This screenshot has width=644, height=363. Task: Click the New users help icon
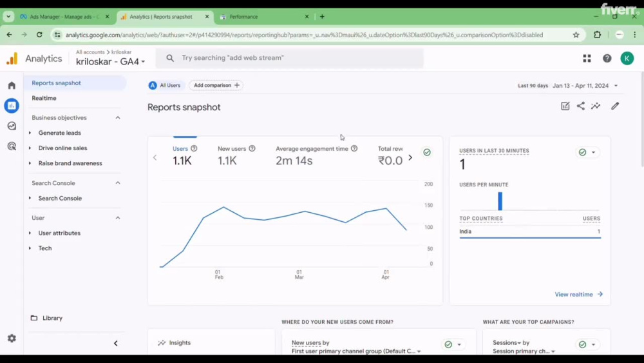pyautogui.click(x=252, y=148)
